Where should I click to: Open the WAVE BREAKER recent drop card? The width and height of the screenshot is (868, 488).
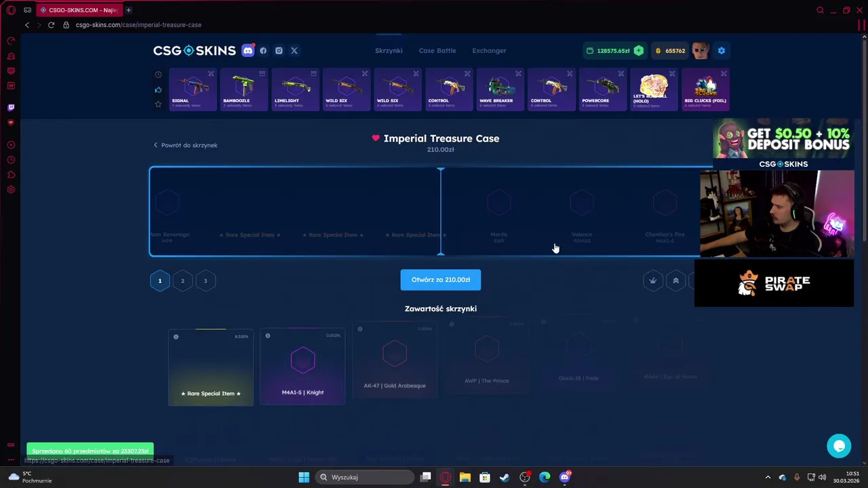500,89
